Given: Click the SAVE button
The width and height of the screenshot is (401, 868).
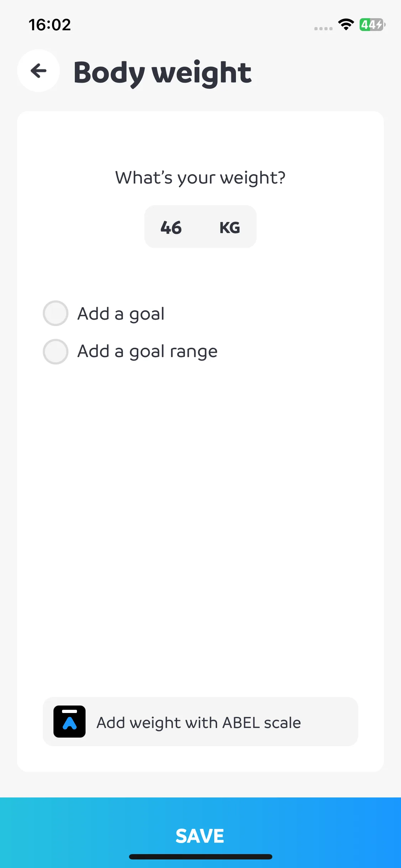Looking at the screenshot, I should coord(200,833).
